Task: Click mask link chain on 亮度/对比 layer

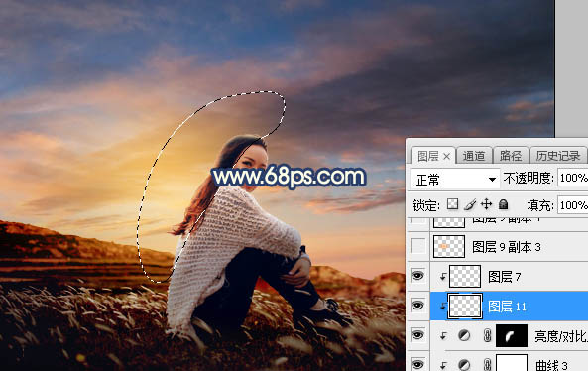Action: click(x=487, y=335)
